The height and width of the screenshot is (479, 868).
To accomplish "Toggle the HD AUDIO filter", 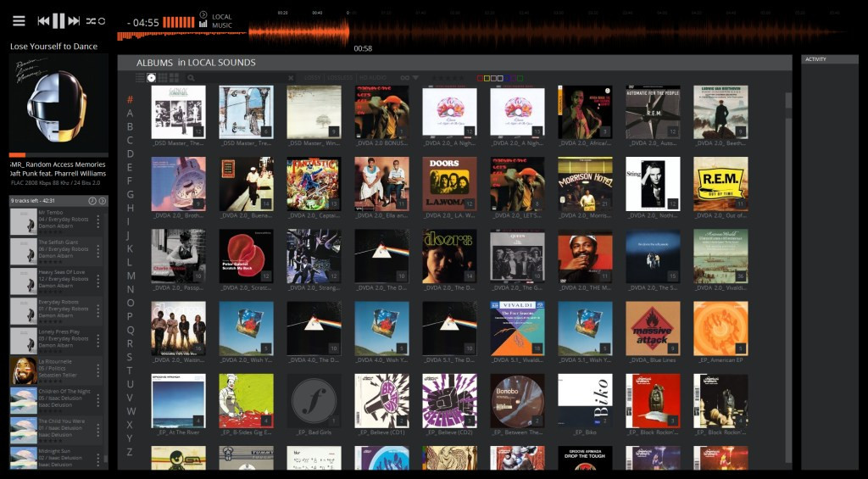I will [x=373, y=78].
